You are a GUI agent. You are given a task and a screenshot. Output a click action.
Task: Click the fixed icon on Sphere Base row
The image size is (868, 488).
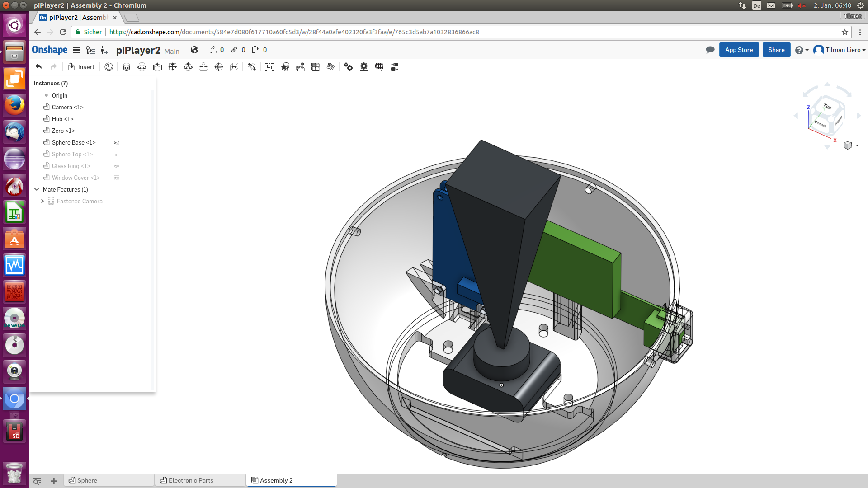117,142
